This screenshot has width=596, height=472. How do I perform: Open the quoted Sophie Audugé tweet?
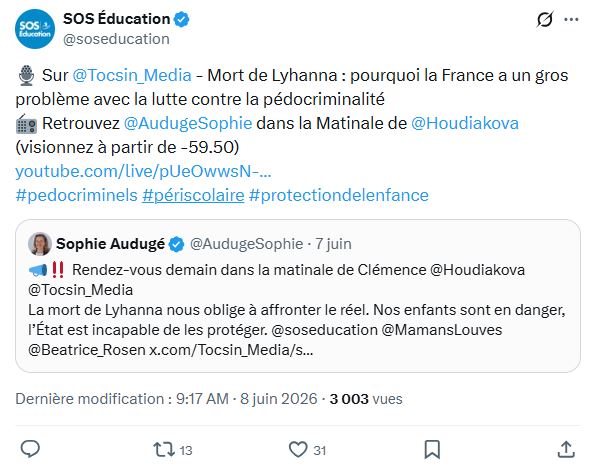[298, 296]
